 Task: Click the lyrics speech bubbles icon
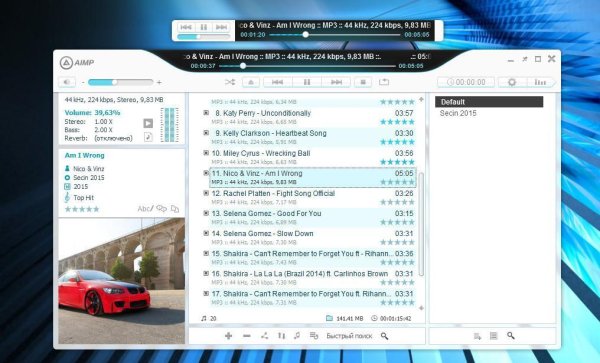(161, 209)
